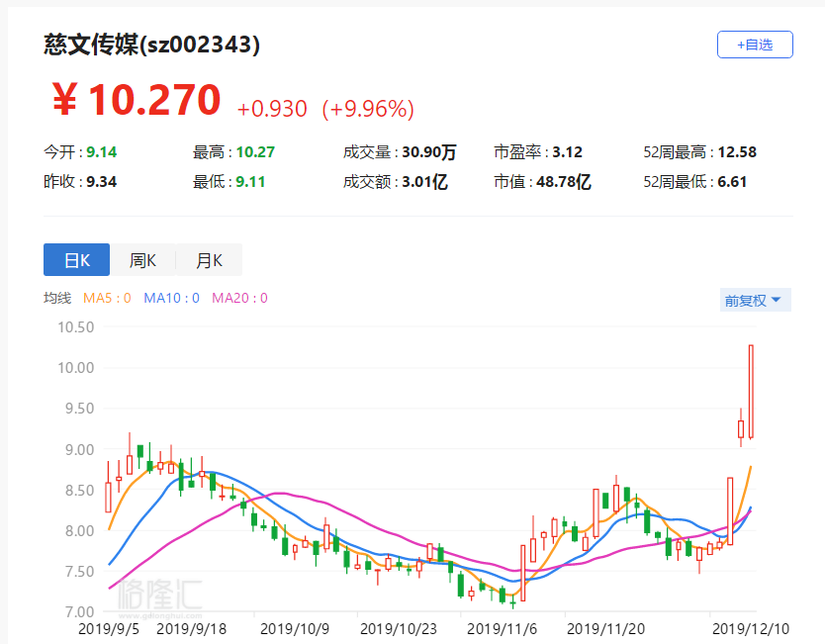Click the x-axis date 2019/9/5
This screenshot has width=825, height=644.
[109, 629]
